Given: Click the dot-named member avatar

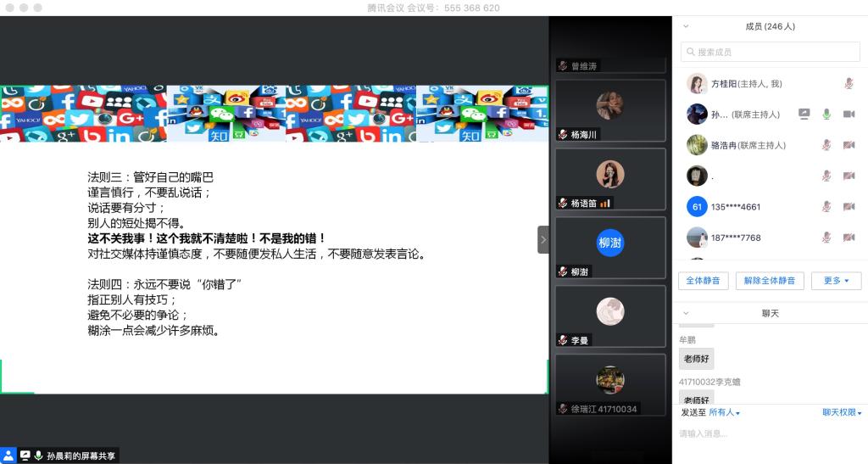Looking at the screenshot, I should coord(697,176).
